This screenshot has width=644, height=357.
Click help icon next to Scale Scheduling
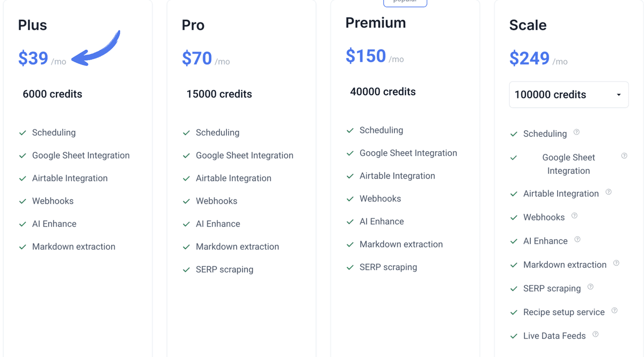coord(576,132)
